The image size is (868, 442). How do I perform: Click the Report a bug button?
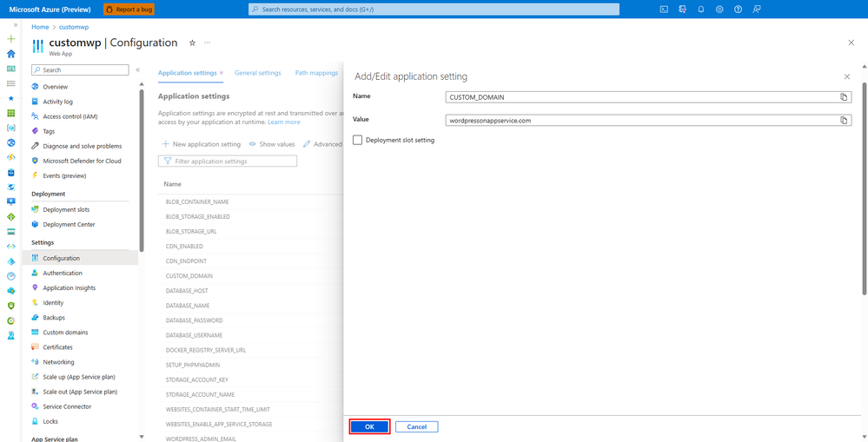point(129,10)
